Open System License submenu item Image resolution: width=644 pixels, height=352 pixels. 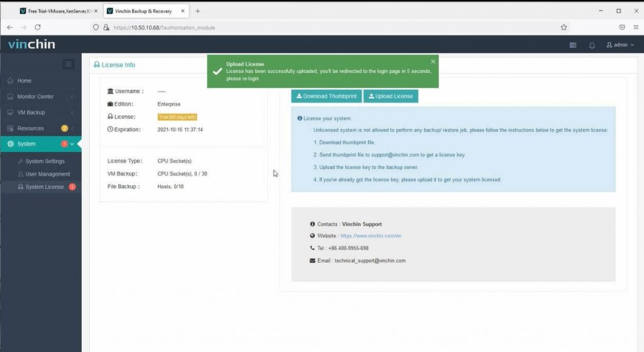click(x=41, y=186)
